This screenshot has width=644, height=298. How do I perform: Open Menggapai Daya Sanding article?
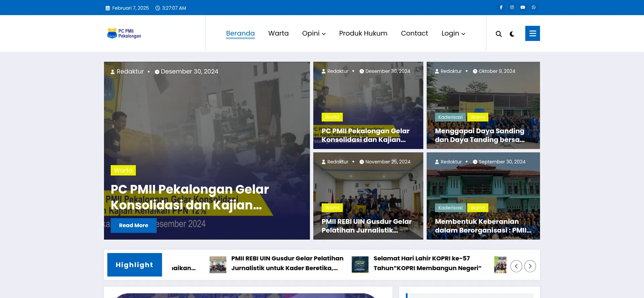[480, 135]
